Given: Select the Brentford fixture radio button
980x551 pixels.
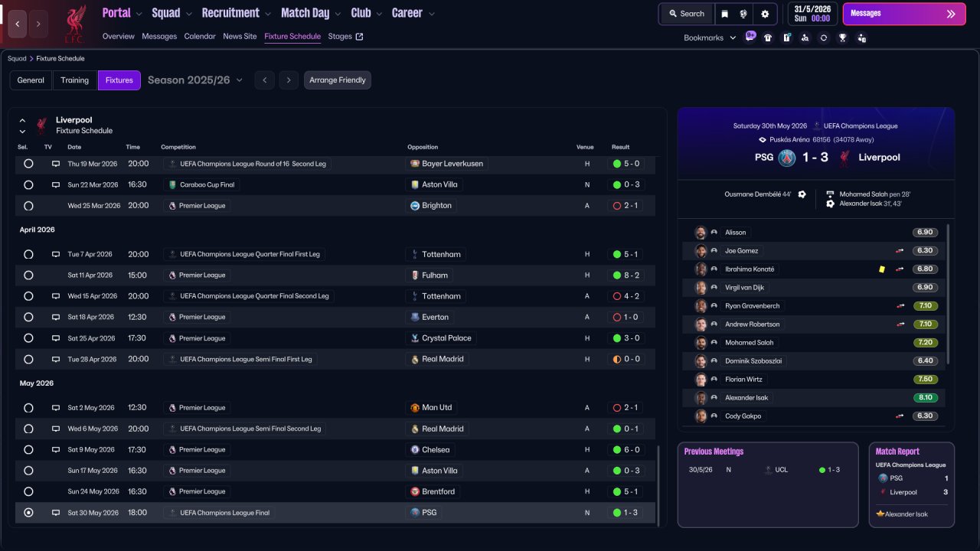Looking at the screenshot, I should pos(28,491).
